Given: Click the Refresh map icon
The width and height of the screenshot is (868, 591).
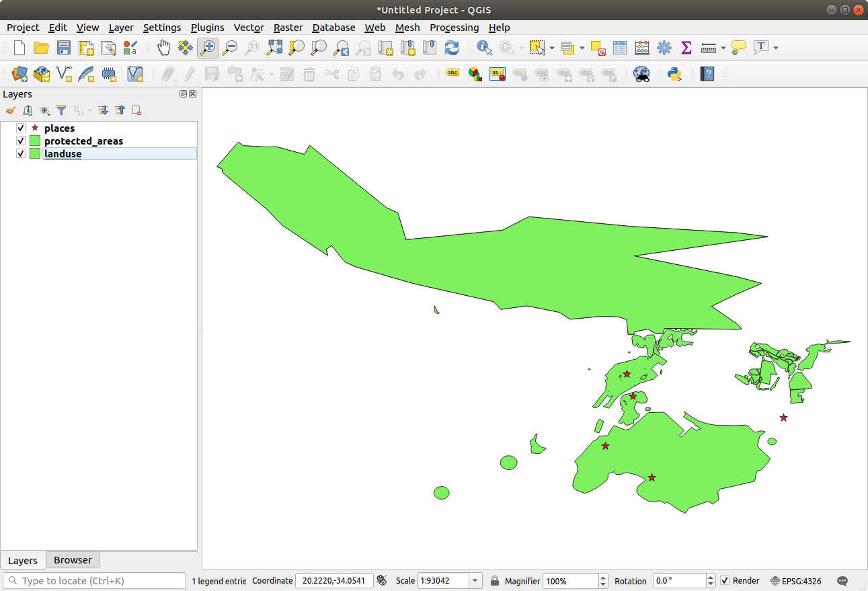Looking at the screenshot, I should point(452,48).
